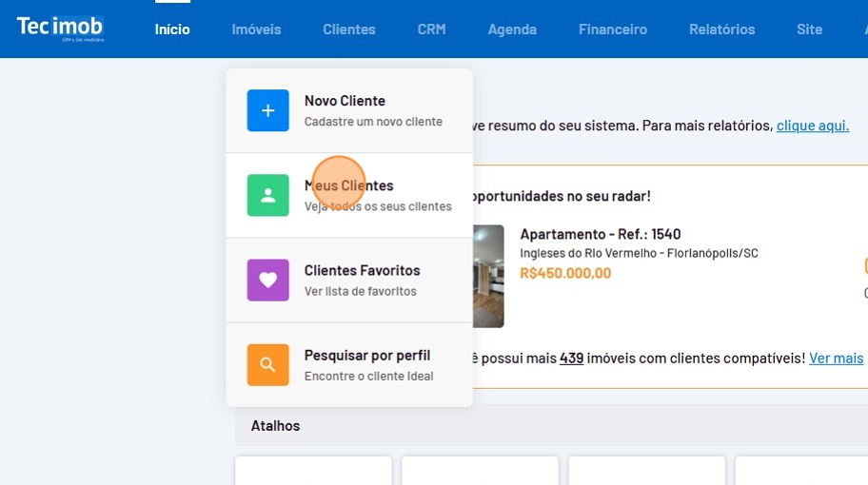
Task: Click the Tecimob logo
Action: pos(60,29)
